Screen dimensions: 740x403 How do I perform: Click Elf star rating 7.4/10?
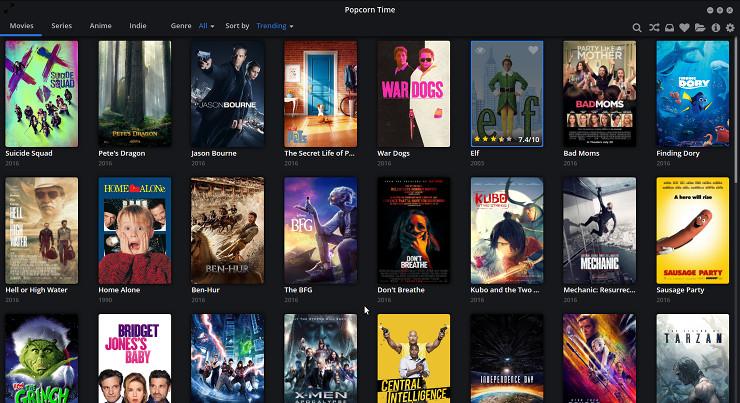point(506,139)
